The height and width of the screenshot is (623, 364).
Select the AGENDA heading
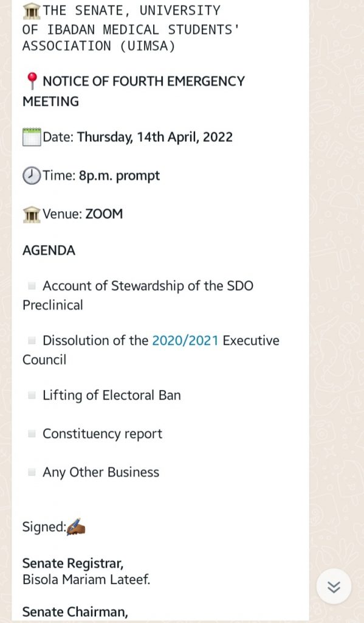coord(49,251)
